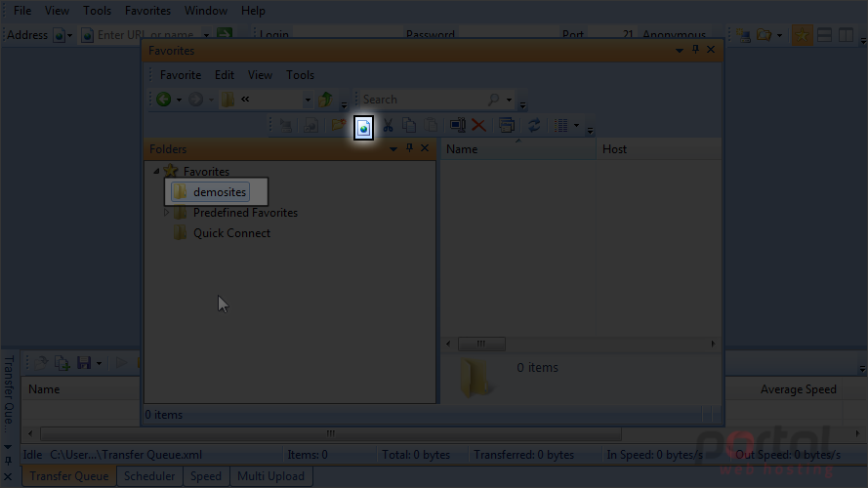
Task: Switch to the Speed tab
Action: 205,476
